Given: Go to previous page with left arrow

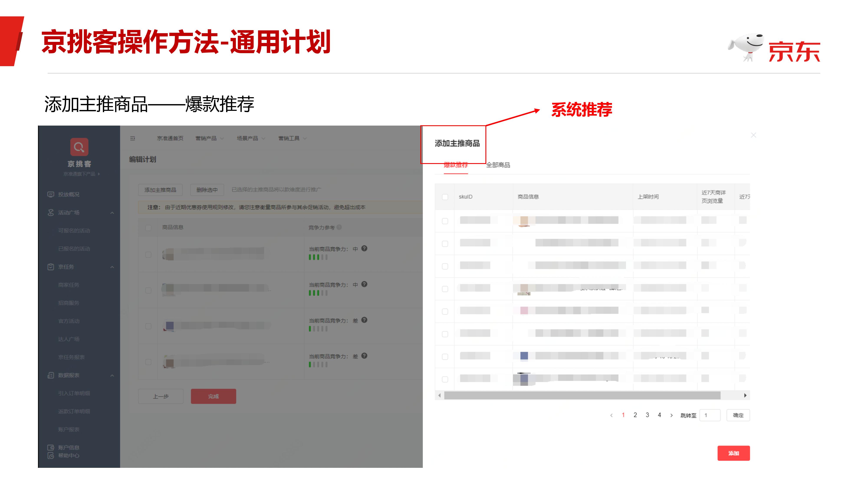Looking at the screenshot, I should coord(611,415).
